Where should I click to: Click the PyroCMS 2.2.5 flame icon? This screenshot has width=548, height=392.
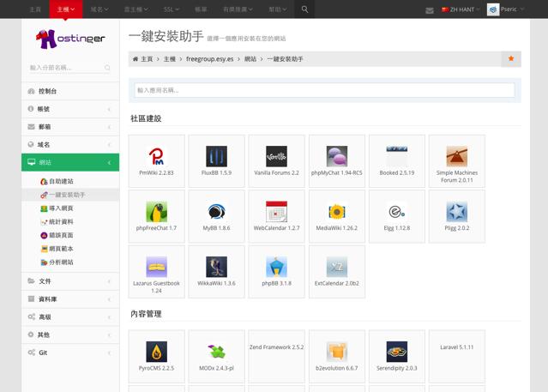(x=156, y=352)
